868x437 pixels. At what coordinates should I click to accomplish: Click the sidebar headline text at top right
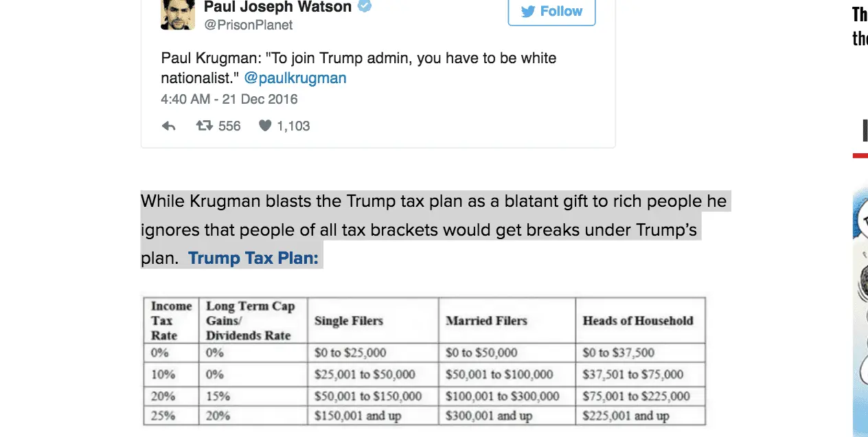[859, 25]
